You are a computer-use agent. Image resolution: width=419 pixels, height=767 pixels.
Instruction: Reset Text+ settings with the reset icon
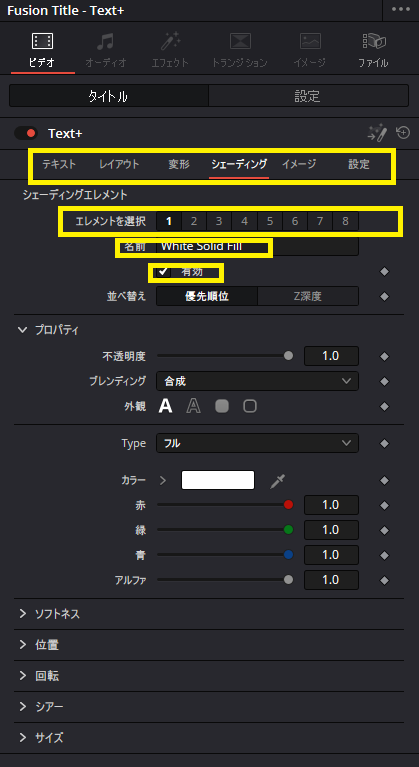pyautogui.click(x=403, y=133)
